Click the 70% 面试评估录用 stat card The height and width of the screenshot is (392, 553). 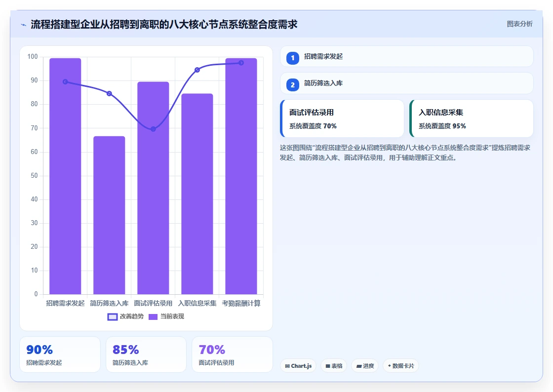pos(233,354)
